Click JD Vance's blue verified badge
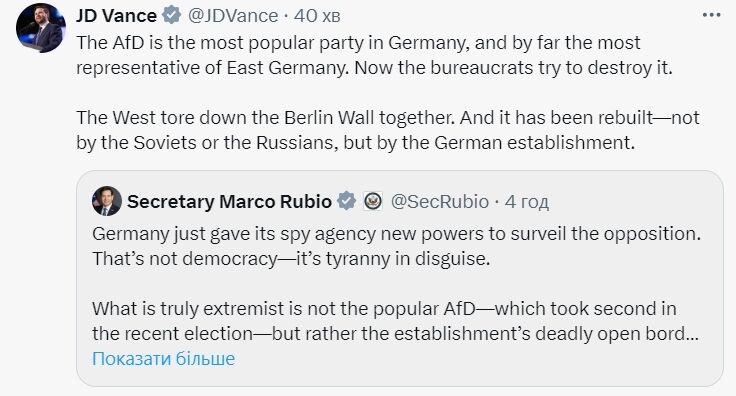This screenshot has height=396, width=736. click(172, 15)
